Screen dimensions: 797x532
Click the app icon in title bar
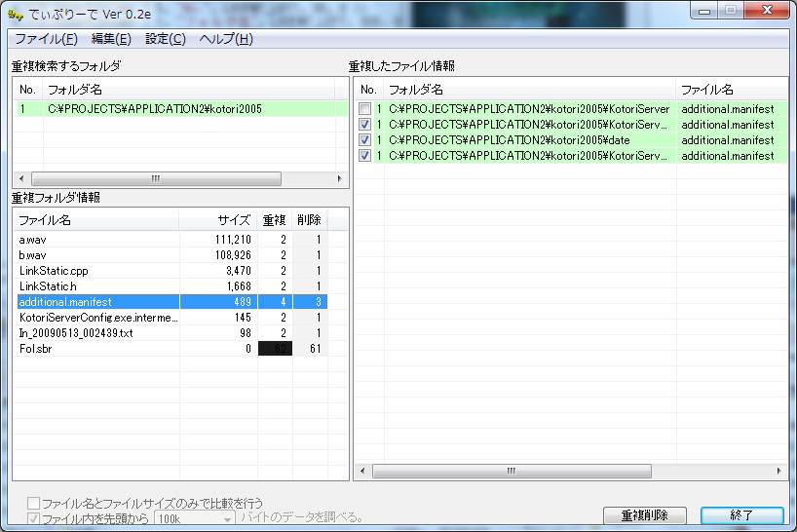(x=16, y=16)
